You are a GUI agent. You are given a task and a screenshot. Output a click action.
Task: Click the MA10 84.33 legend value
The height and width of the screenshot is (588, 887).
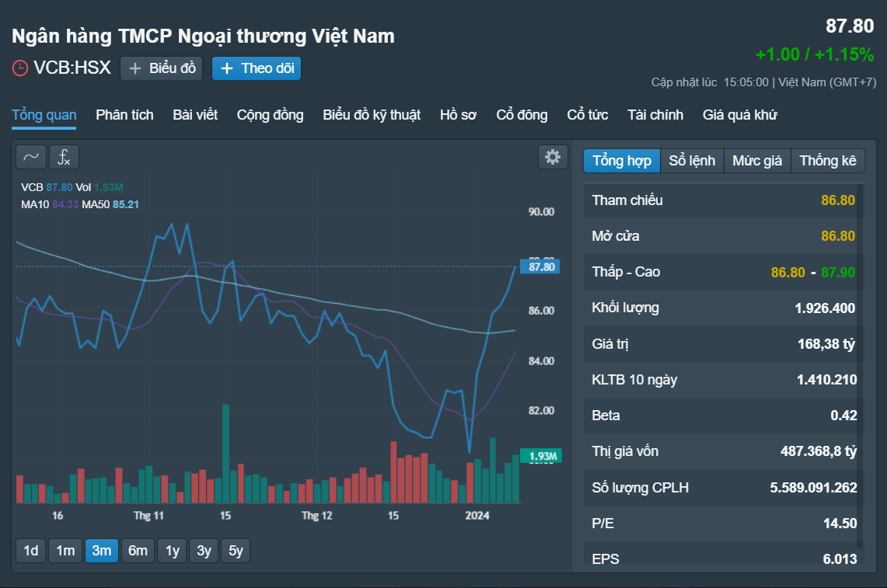point(65,204)
